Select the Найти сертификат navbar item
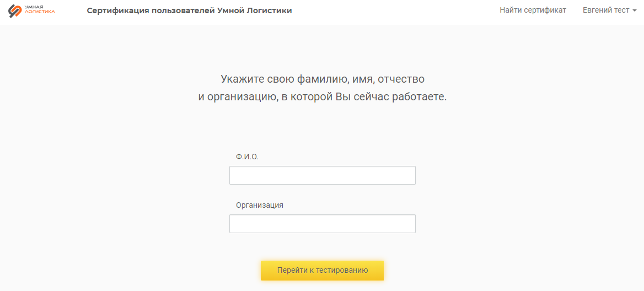This screenshot has width=644, height=291. 533,10
